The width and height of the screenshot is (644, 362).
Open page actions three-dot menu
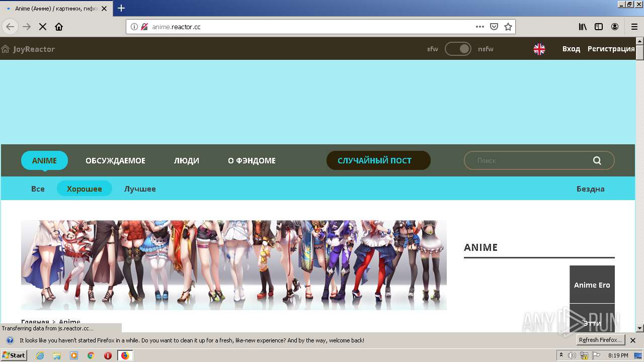480,27
